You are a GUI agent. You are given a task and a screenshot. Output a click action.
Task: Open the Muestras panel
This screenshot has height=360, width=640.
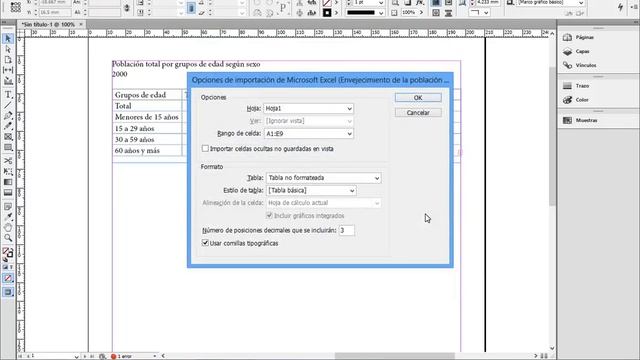pos(580,120)
